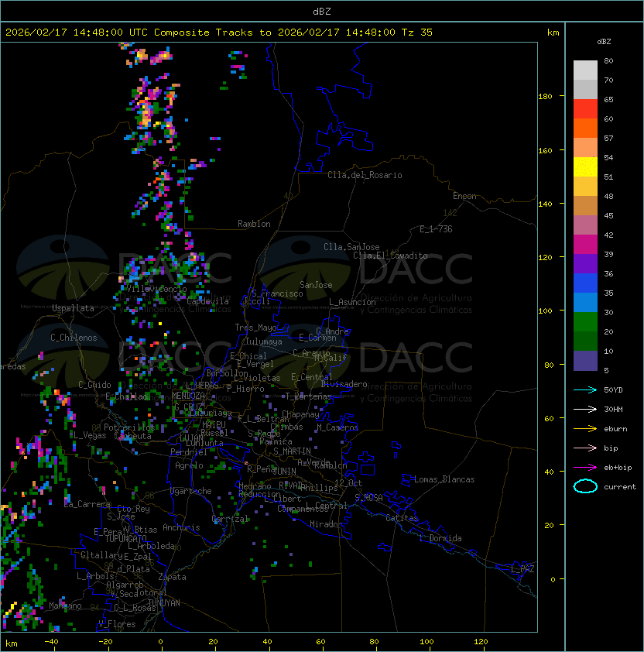Click the 'Carrizal' map label
Screen dimensions: 644x652
230,519
